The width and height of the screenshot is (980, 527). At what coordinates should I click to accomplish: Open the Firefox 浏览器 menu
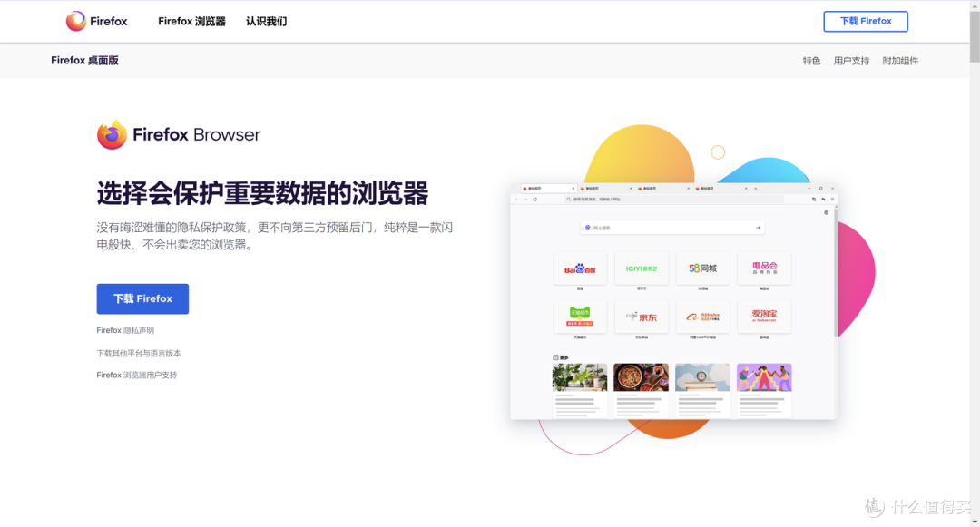tap(191, 21)
